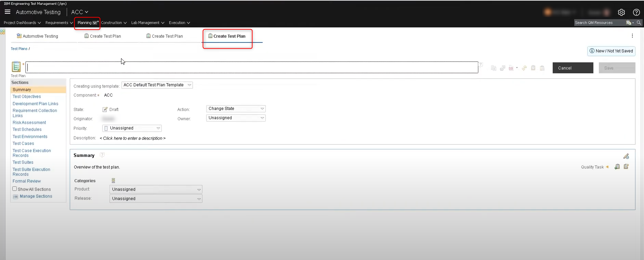Click the PDF export icon
Viewport: 644px width, 260px height.
(x=511, y=68)
